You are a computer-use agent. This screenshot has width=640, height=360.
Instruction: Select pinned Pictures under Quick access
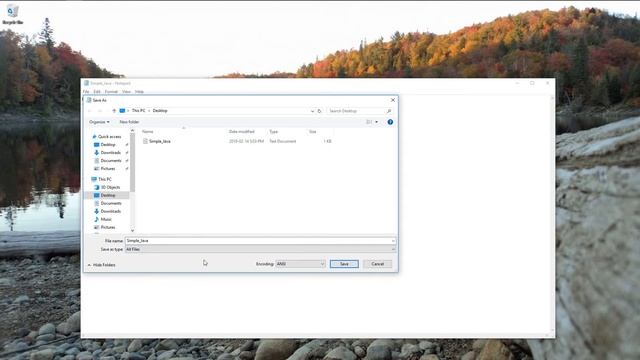108,169
